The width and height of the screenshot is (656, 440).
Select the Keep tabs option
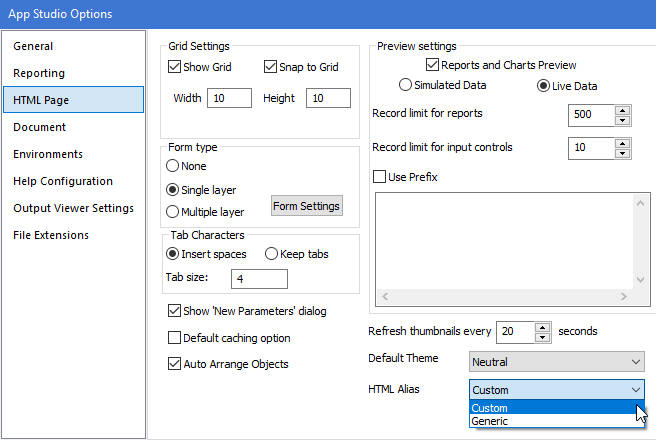[x=272, y=254]
